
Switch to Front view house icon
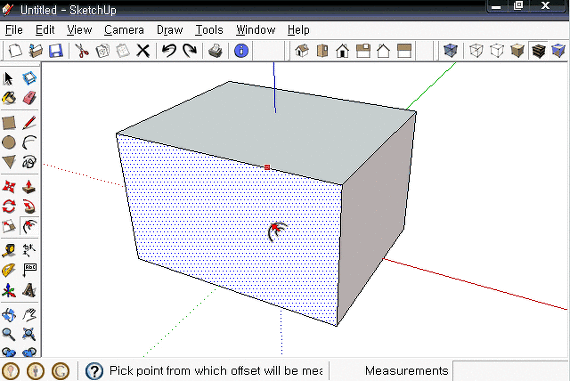click(342, 51)
